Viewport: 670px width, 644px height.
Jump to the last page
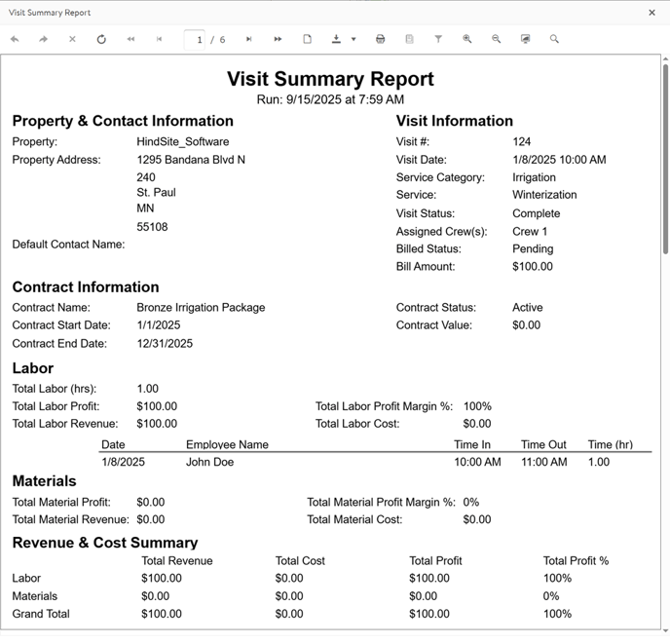(279, 40)
